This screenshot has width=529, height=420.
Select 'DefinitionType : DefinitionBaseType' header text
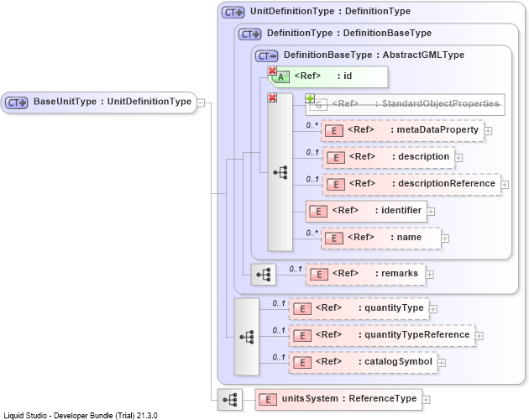(349, 33)
